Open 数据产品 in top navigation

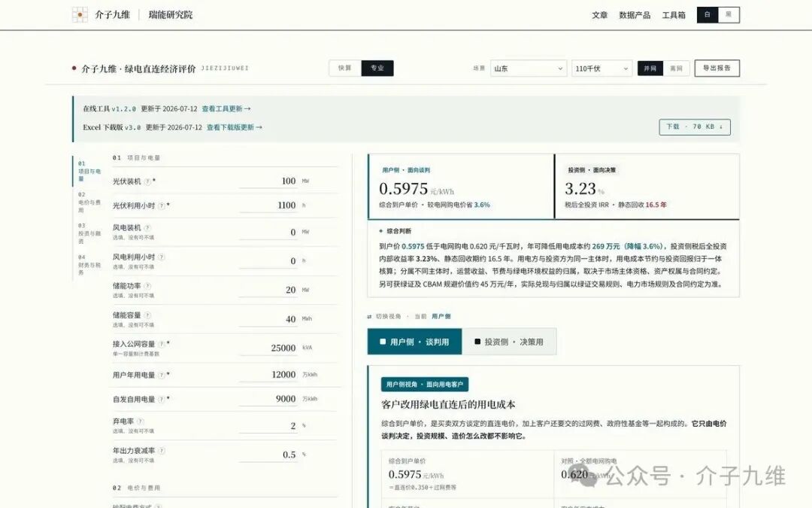(x=635, y=15)
